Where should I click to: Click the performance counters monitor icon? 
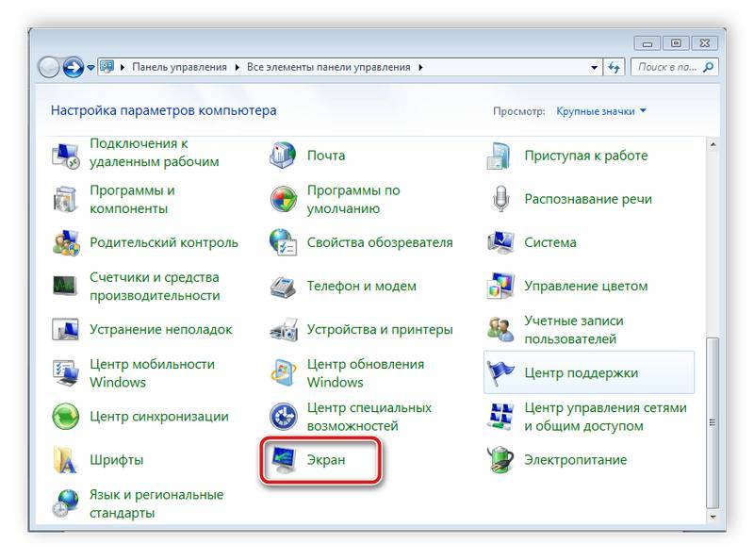click(x=64, y=286)
